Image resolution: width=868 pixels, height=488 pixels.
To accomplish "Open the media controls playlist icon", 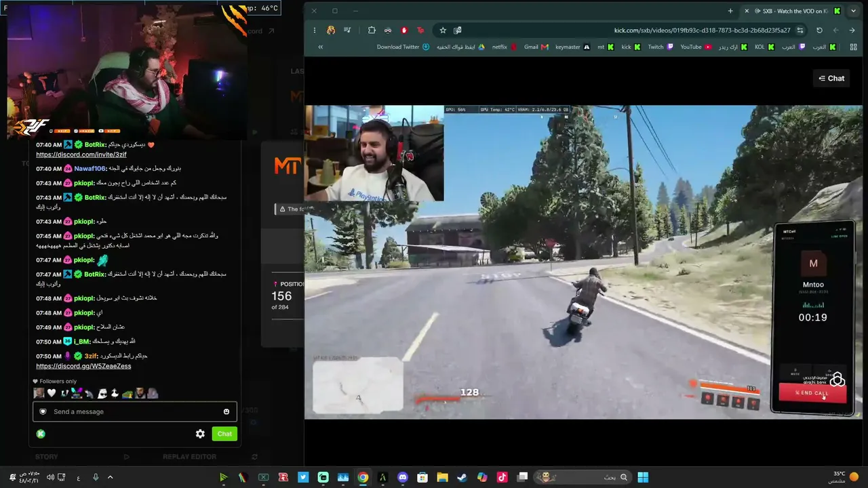I will click(x=347, y=30).
